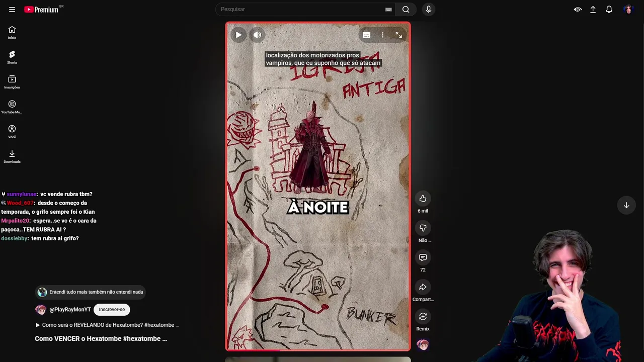Image resolution: width=644 pixels, height=362 pixels.
Task: Open the upload/create icon
Action: 593,9
